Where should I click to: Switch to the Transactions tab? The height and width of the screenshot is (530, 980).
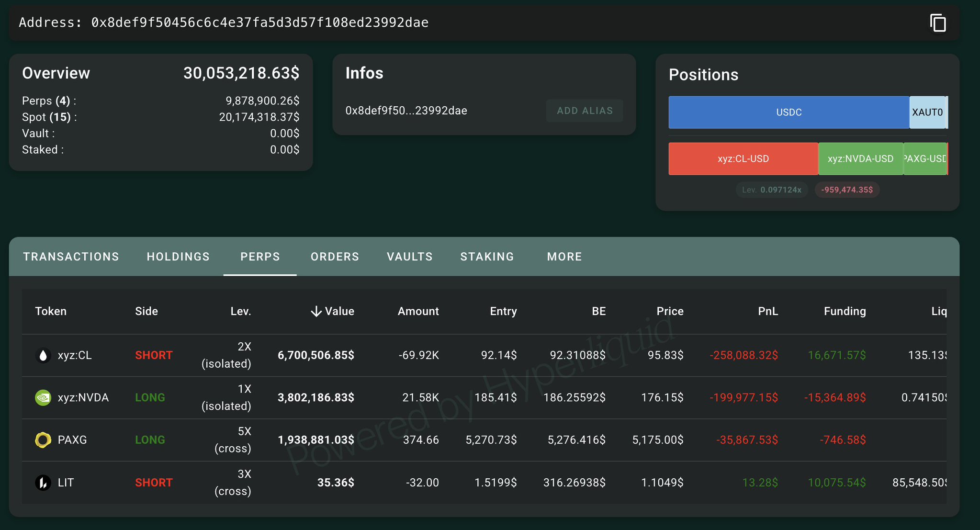click(71, 257)
